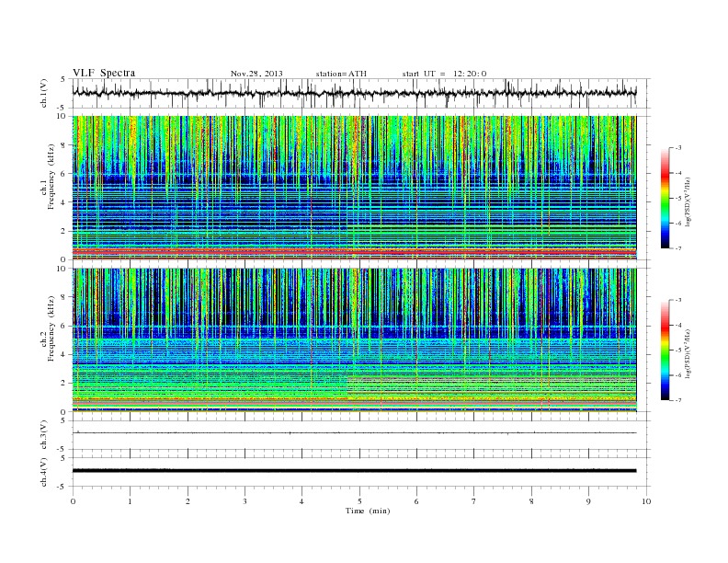Image resolution: width=728 pixels, height=563 pixels.
Task: Click the "-3" label on upper color bar
Action: [x=678, y=148]
